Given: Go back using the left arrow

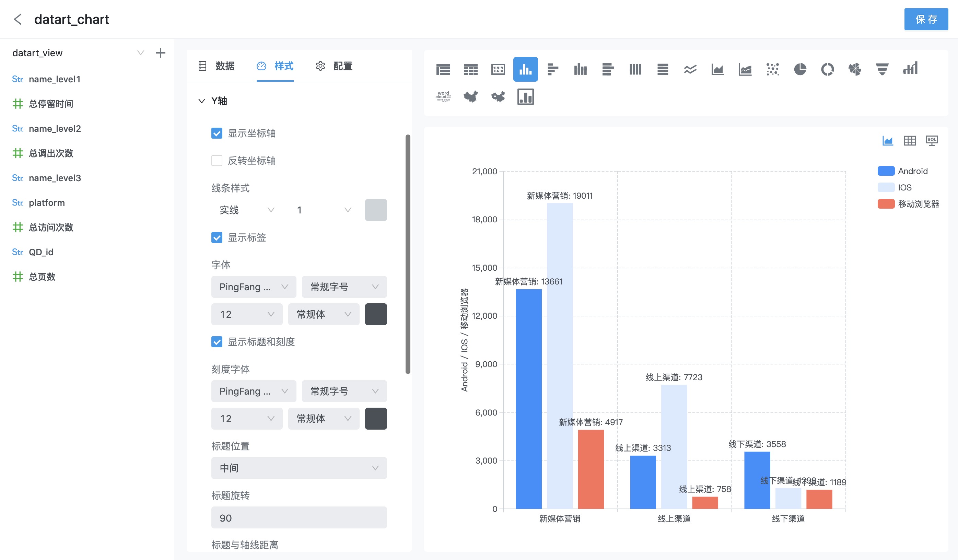Looking at the screenshot, I should click(18, 19).
